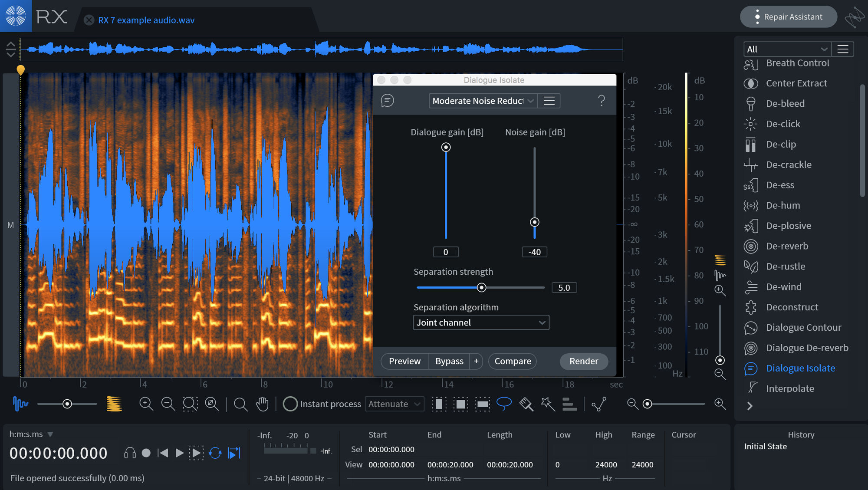Close the RX 7 example audio.wav tab
The image size is (868, 490).
pyautogui.click(x=89, y=20)
